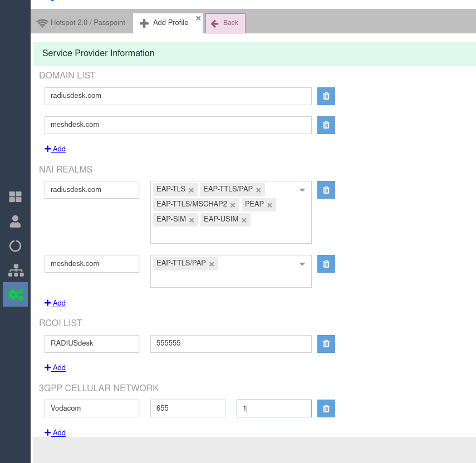The image size is (476, 463).
Task: Expand the radiusdesk.com EAP methods dropdown
Action: pos(302,190)
